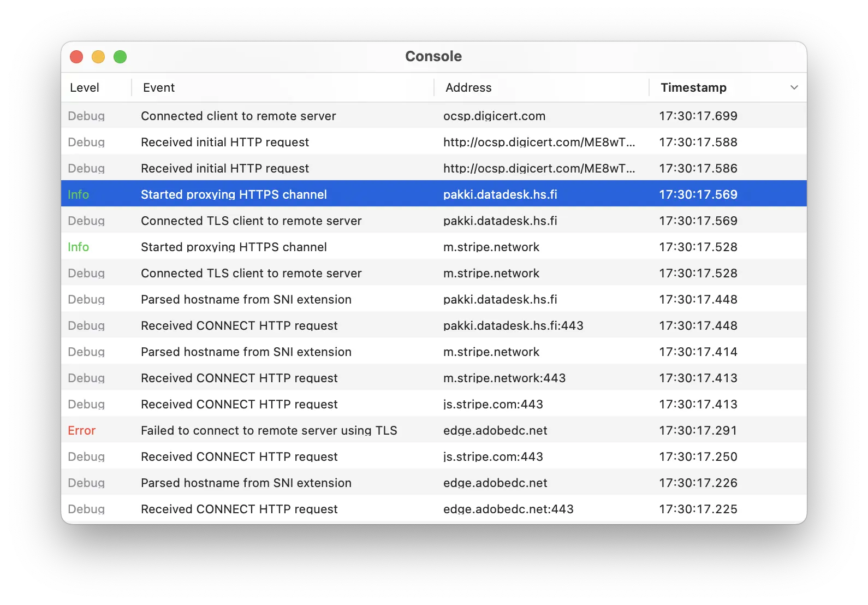
Task: Select the m.stripe.network:443 CONNECT request row
Action: pos(239,378)
